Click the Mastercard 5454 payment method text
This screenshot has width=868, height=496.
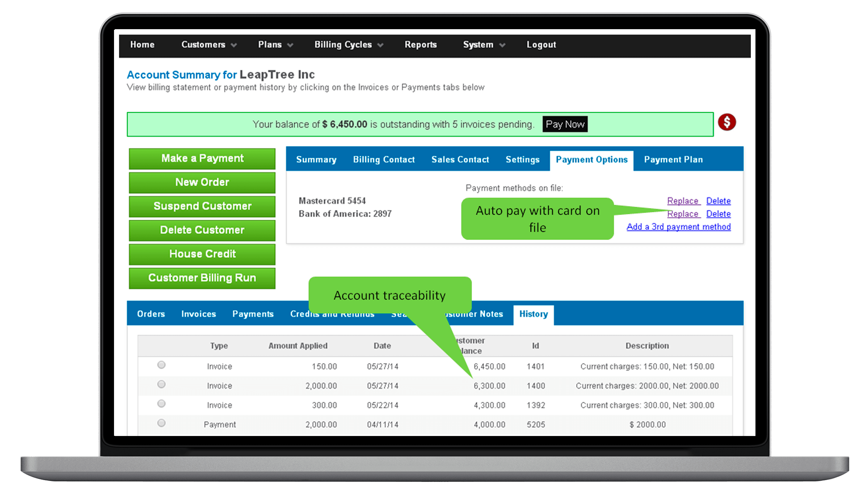pyautogui.click(x=332, y=201)
